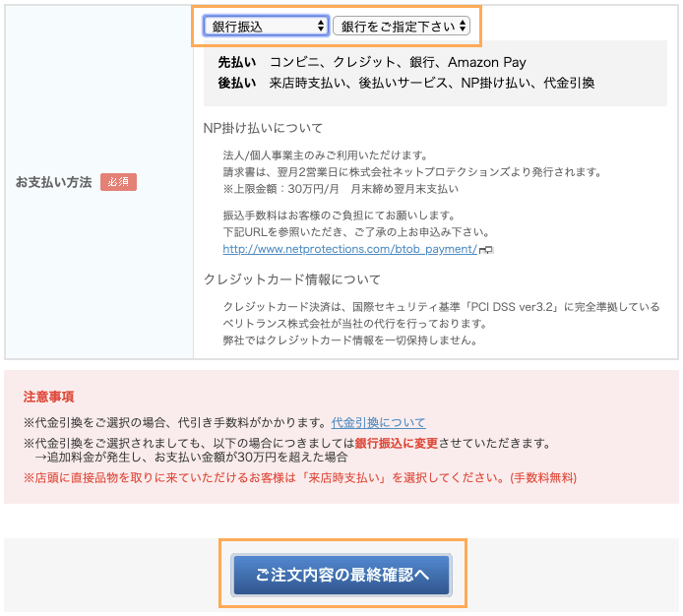Click the 後払い label

click(236, 83)
